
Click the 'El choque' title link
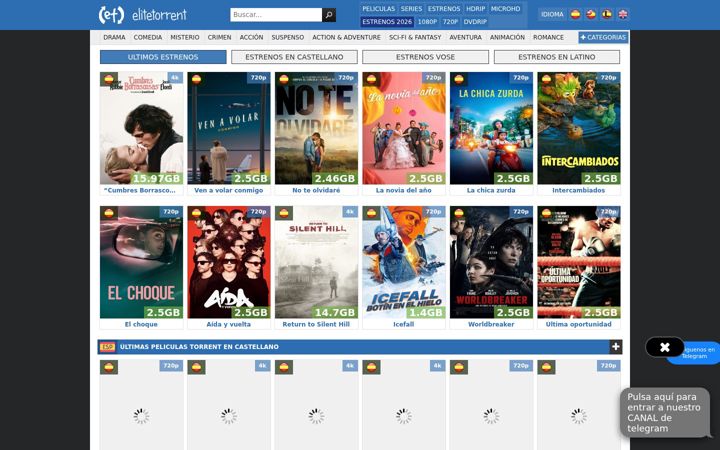(141, 324)
